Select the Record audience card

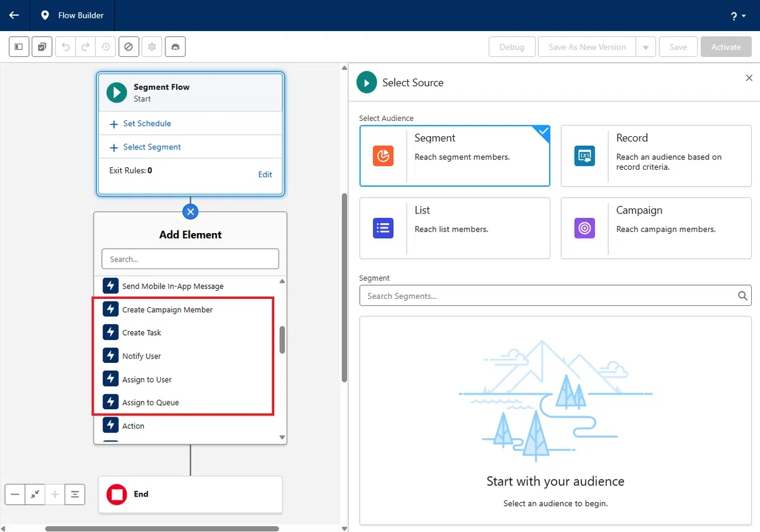click(656, 156)
